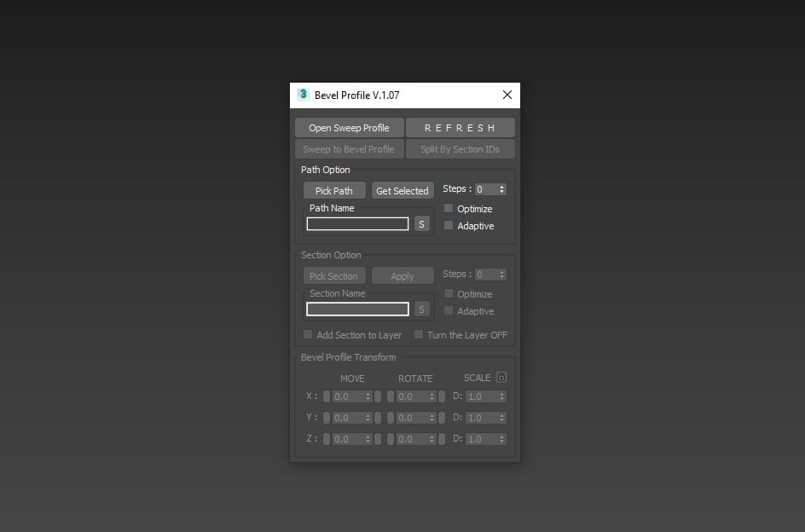This screenshot has height=532, width=805.
Task: Click the SCALE column header label
Action: [x=478, y=378]
